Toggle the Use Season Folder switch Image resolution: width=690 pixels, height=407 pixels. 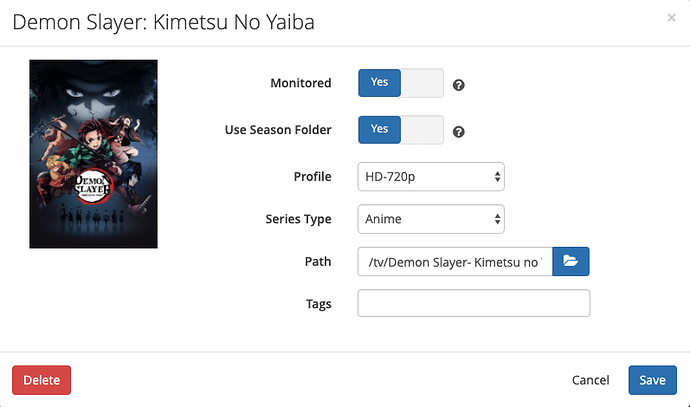click(400, 130)
